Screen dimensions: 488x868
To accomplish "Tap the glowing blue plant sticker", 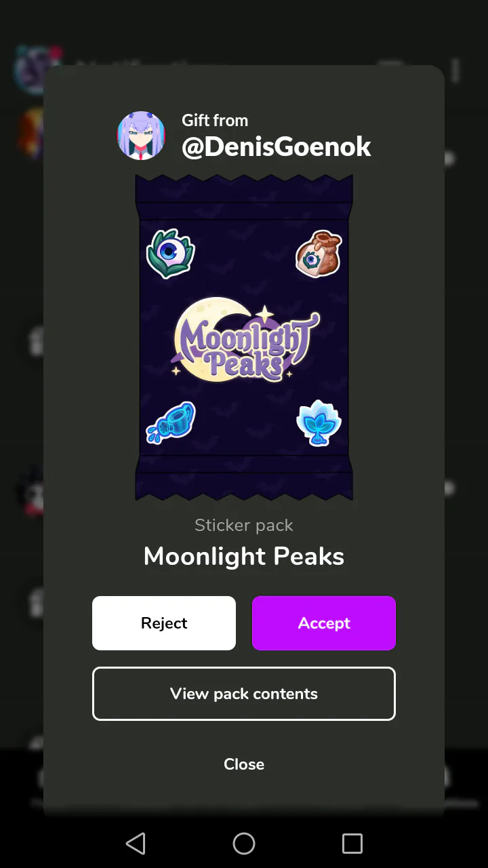I will (319, 422).
